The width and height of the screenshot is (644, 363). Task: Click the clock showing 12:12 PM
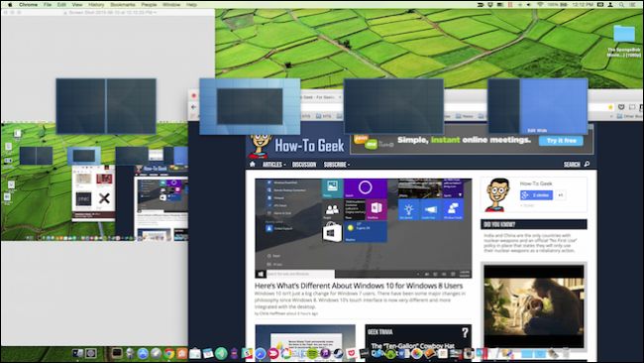tap(584, 5)
